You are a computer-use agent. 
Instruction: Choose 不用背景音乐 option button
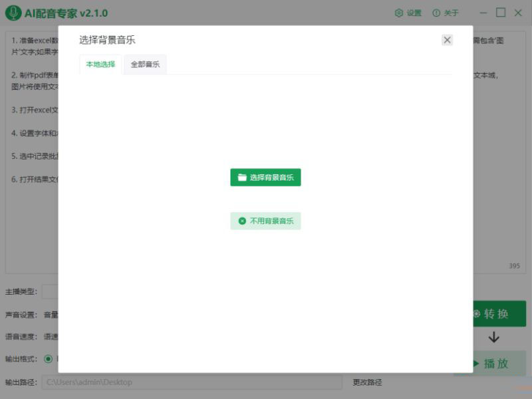point(265,221)
